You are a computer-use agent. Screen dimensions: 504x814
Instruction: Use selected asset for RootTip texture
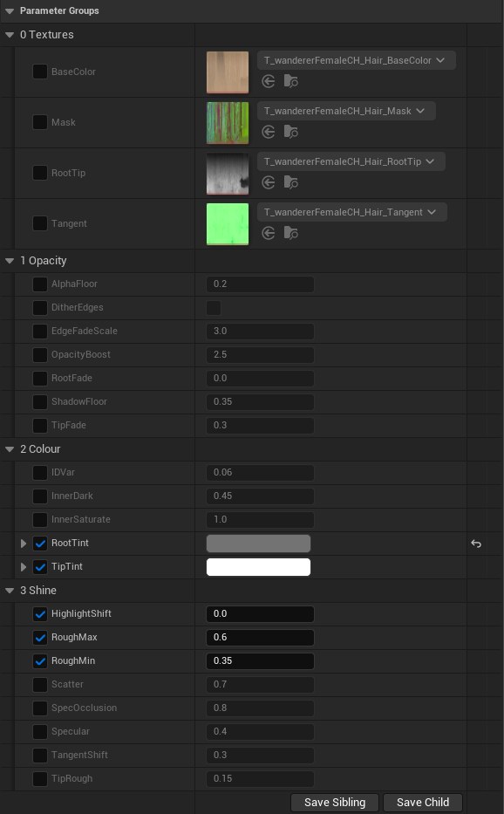[x=269, y=182]
